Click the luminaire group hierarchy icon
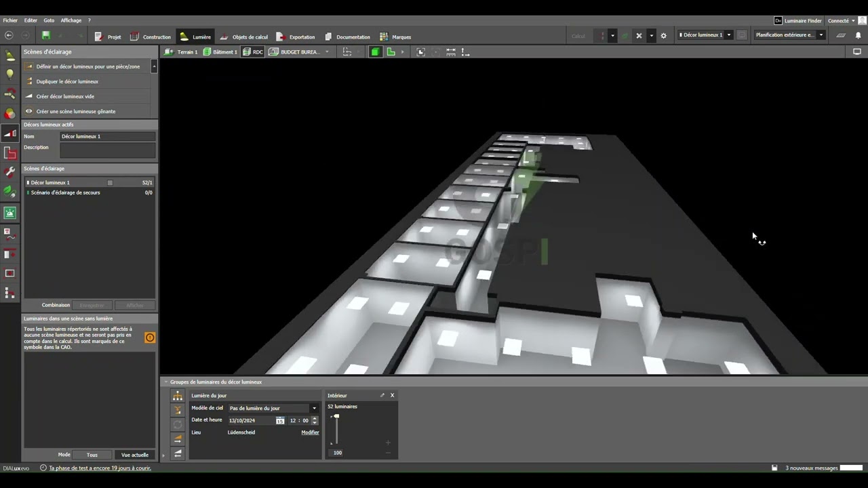The image size is (868, 488). [178, 396]
